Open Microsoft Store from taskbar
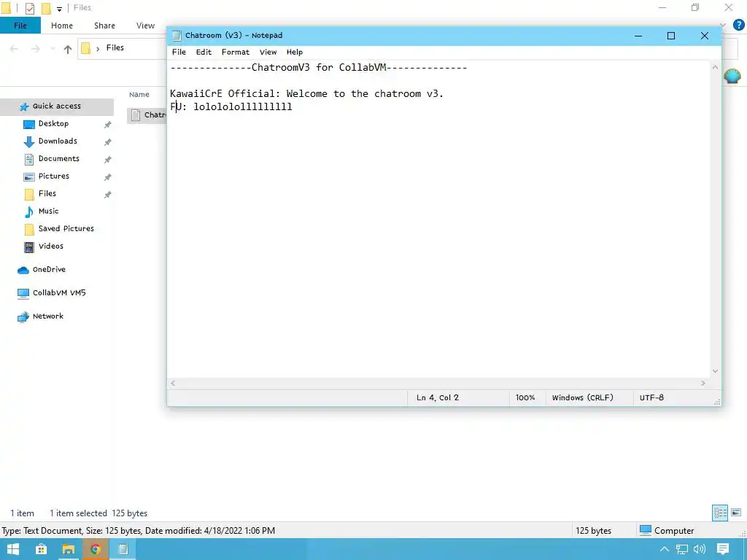747x560 pixels. point(41,550)
